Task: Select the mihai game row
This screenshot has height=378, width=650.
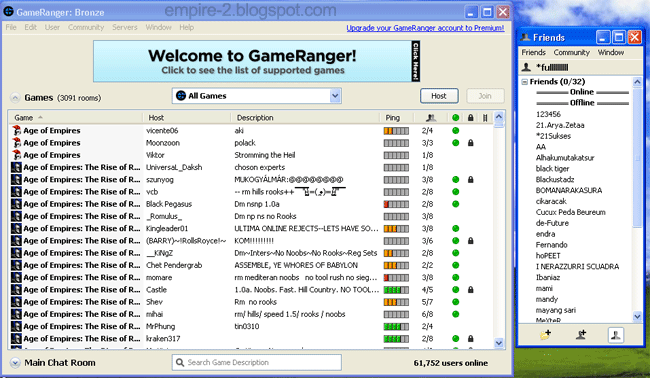Action: coord(251,314)
